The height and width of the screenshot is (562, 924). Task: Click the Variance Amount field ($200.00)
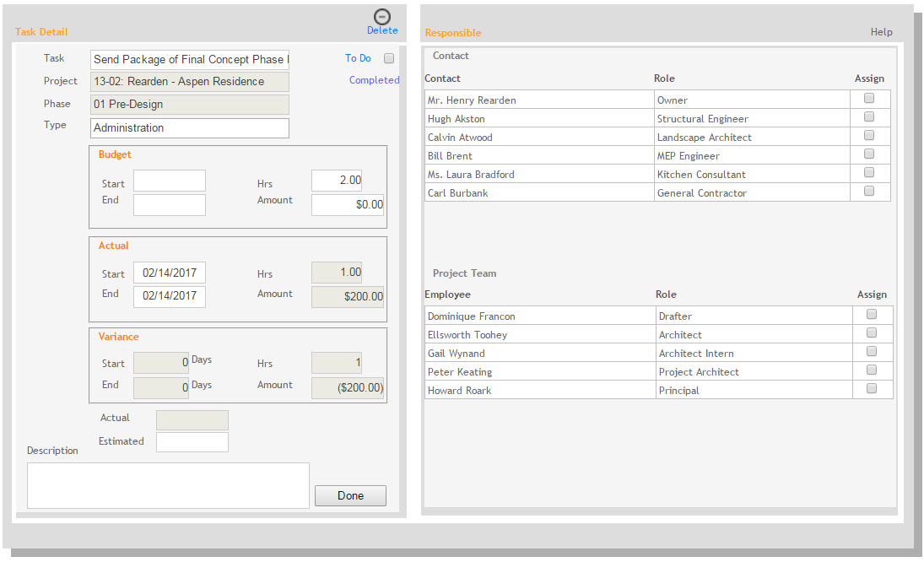348,388
